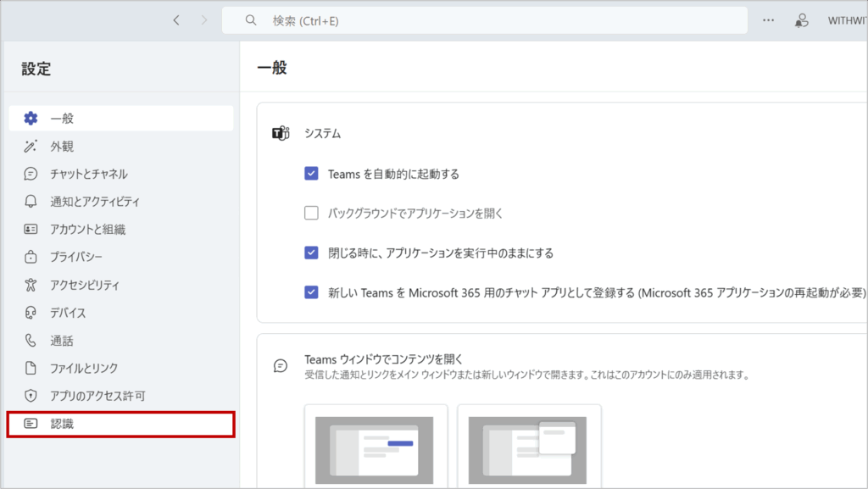Click the chat bubble icon beside チャットとチャネル
This screenshot has width=868, height=489.
tap(31, 174)
